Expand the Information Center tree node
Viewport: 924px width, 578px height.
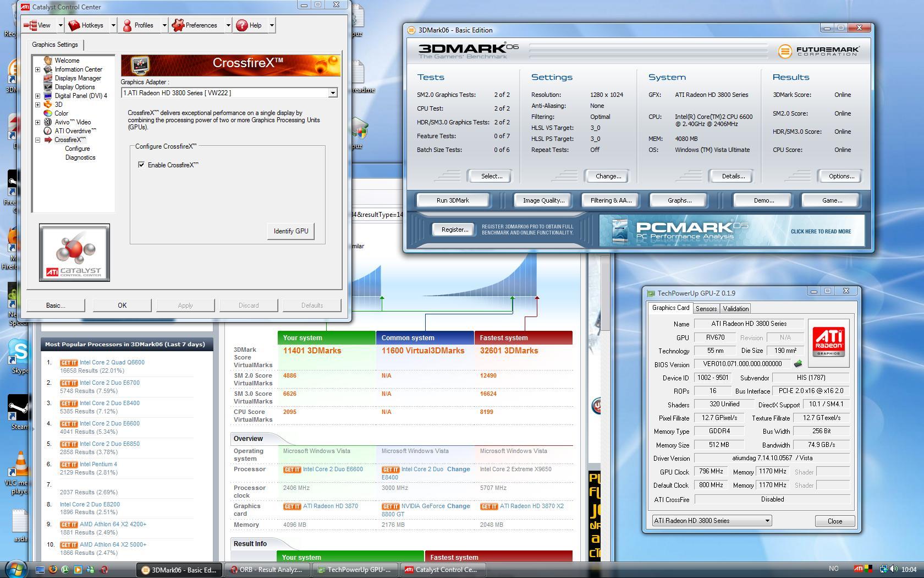click(x=37, y=69)
